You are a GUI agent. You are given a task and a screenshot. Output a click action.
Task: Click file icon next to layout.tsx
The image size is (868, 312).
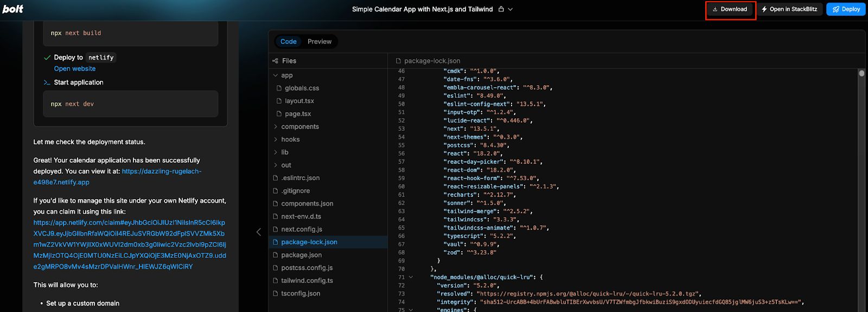(279, 101)
